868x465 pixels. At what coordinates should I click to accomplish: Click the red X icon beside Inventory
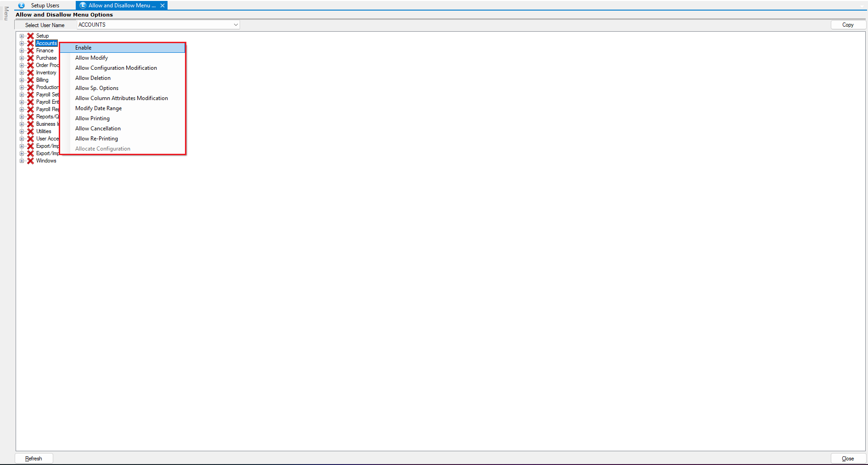(x=30, y=73)
